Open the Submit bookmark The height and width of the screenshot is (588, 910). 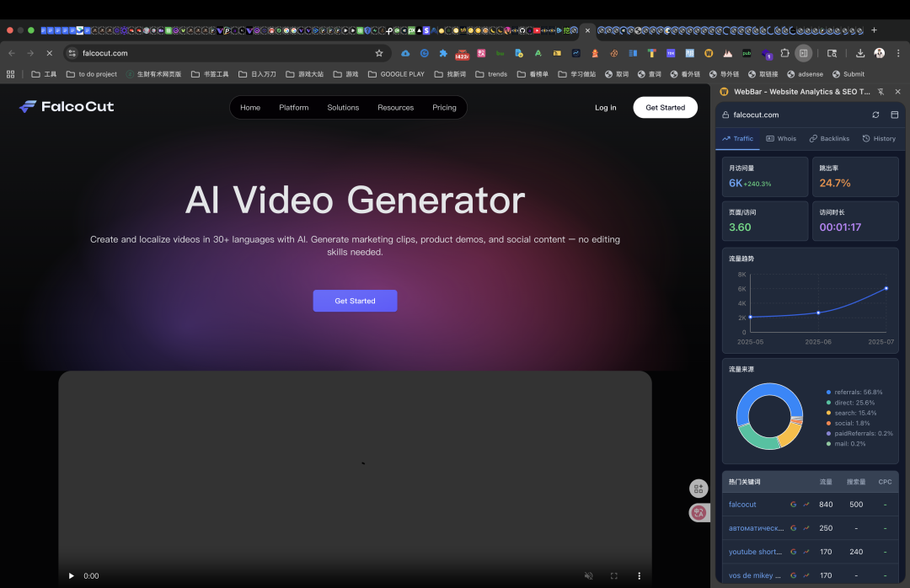pos(848,74)
